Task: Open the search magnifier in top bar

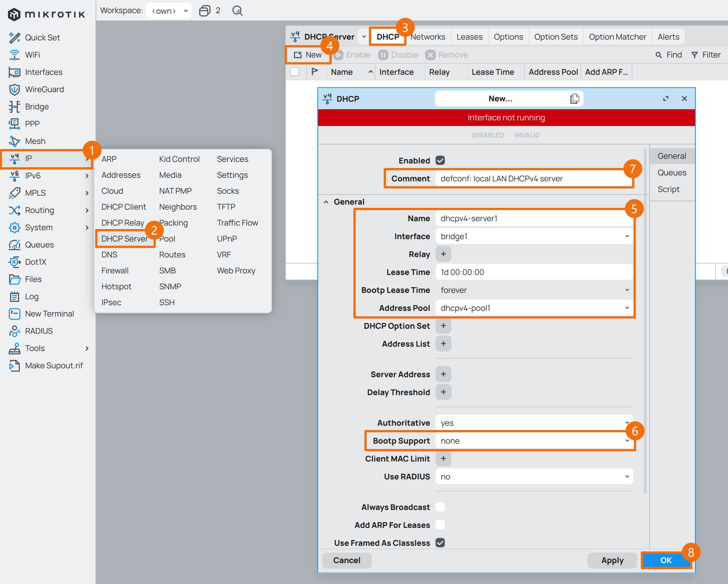Action: [237, 11]
